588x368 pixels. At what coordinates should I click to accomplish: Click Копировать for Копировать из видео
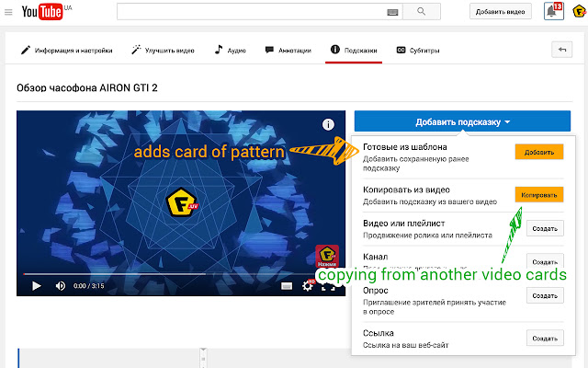point(539,195)
